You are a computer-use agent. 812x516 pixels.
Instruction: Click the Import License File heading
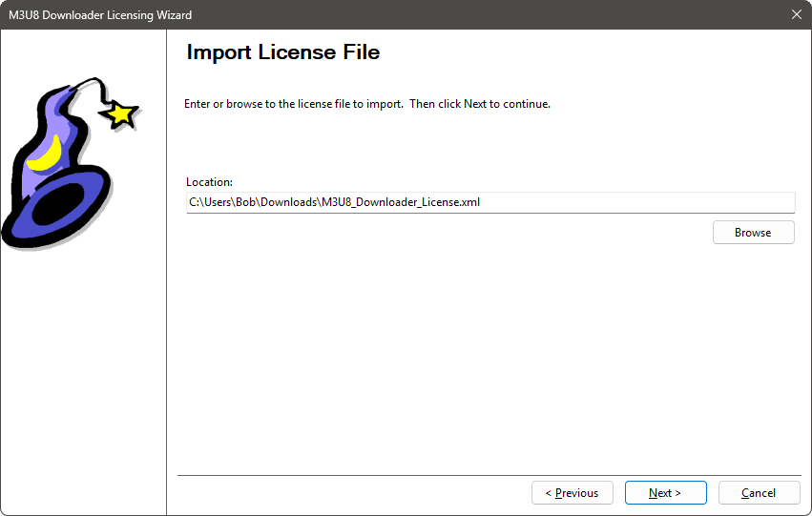(283, 52)
